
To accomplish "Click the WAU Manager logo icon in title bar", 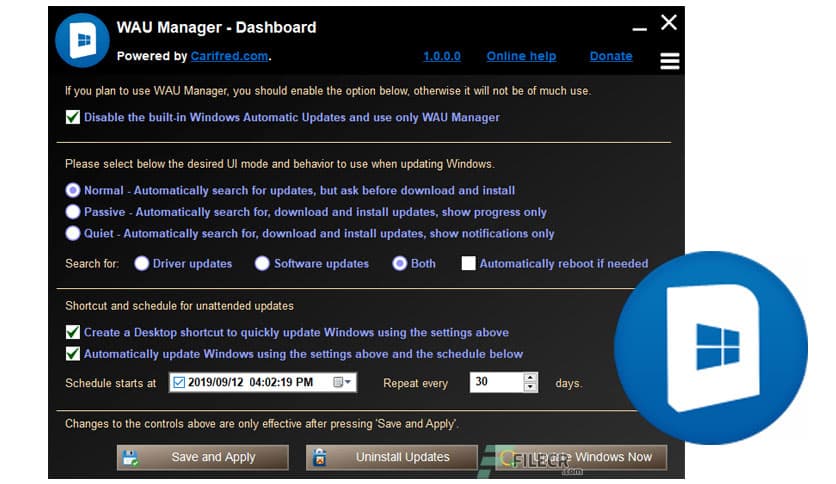I will [x=82, y=41].
